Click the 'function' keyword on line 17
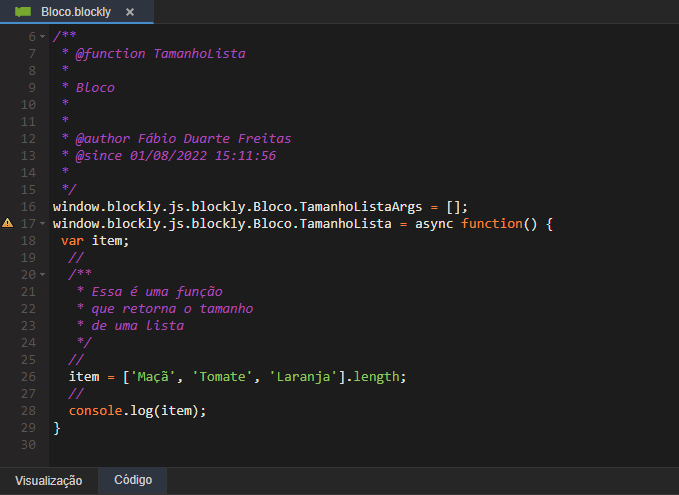 (x=492, y=223)
